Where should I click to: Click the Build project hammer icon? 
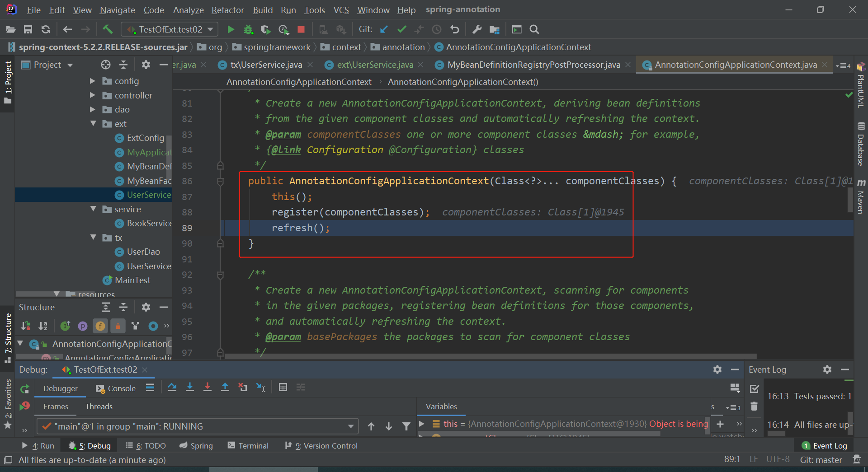108,30
